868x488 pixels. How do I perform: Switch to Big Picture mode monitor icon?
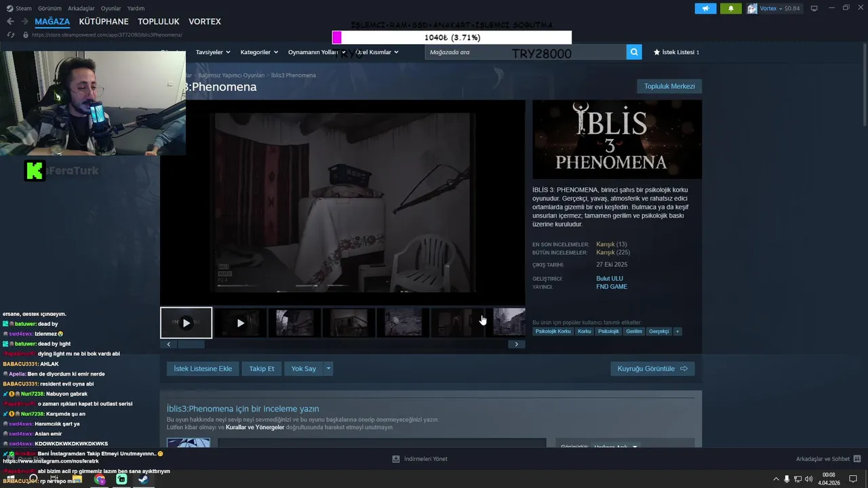(x=814, y=8)
